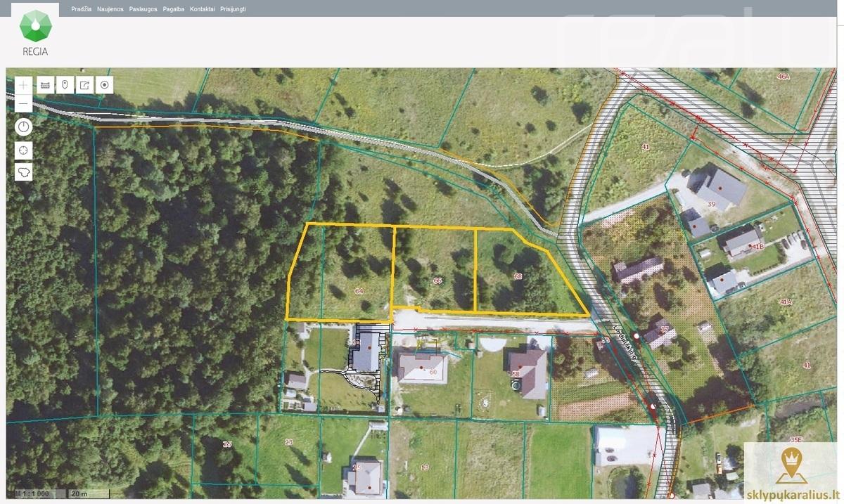Click the building labeled 15
This screenshot has height=504, width=844.
click(365, 477)
